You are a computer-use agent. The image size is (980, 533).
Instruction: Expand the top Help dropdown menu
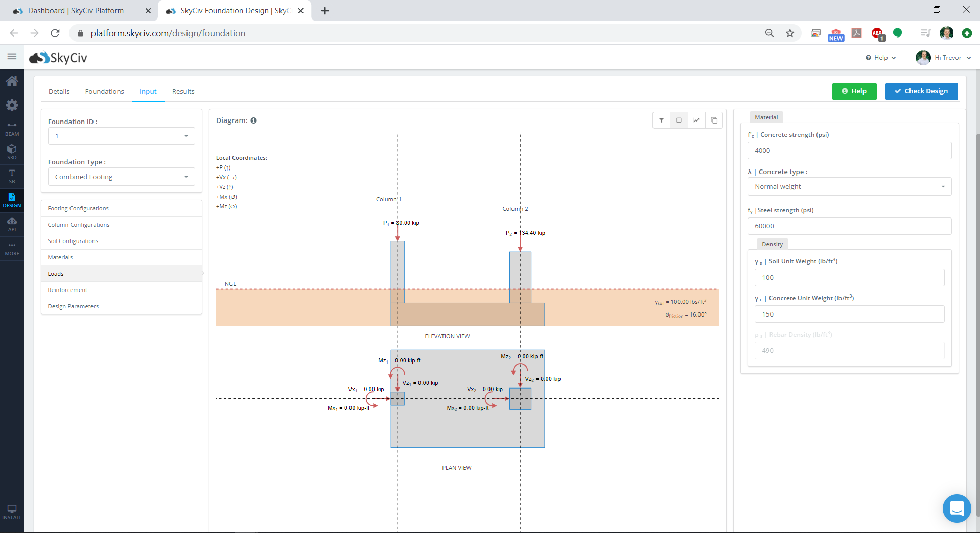[x=880, y=58]
